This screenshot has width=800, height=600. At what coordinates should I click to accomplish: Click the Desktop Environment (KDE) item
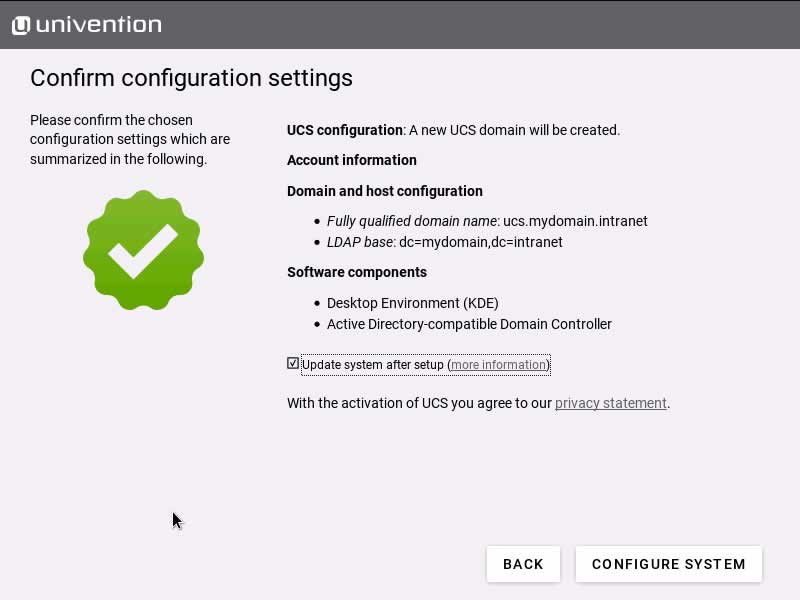click(412, 303)
